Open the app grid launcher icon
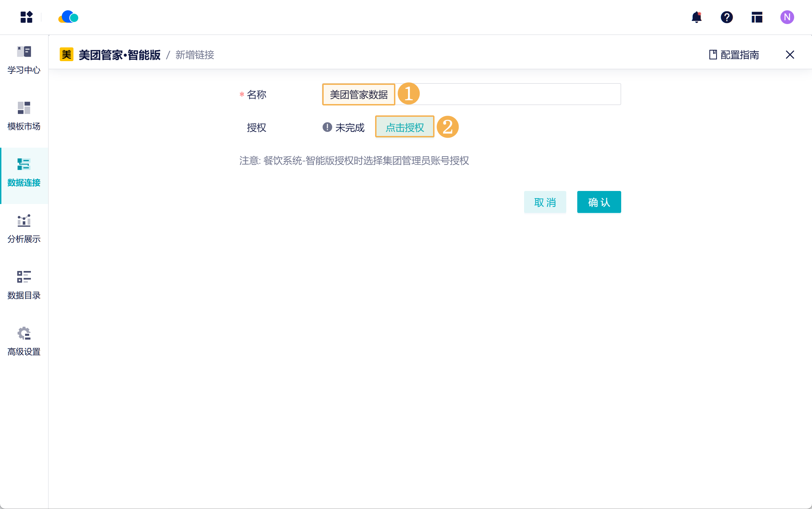The width and height of the screenshot is (812, 509). click(x=26, y=17)
